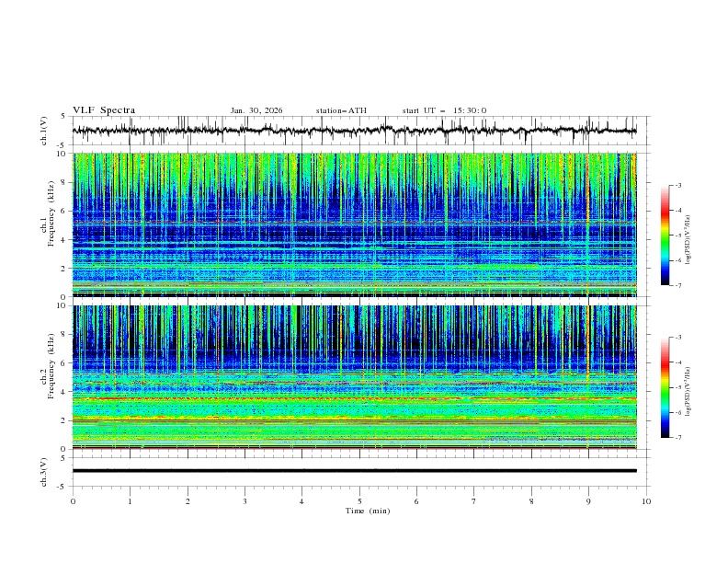Screen dimensions: 728x563
Task: Click the time axis tick label '10'
Action: click(x=646, y=501)
